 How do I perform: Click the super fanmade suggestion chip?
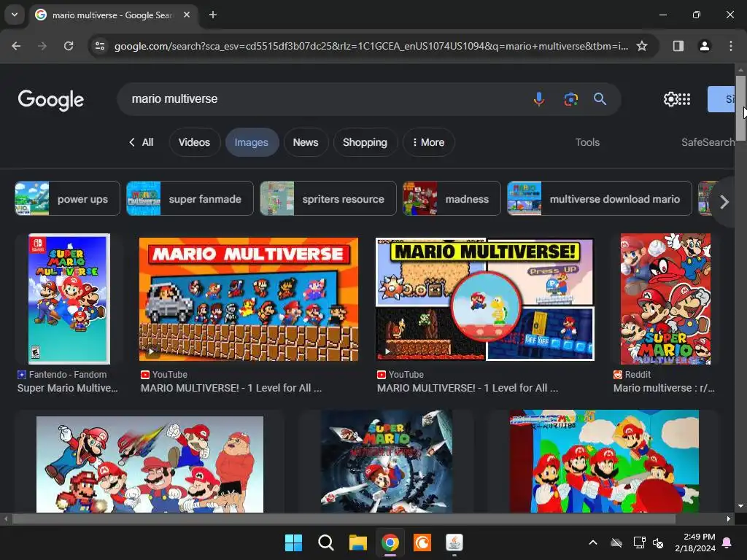[x=190, y=198]
